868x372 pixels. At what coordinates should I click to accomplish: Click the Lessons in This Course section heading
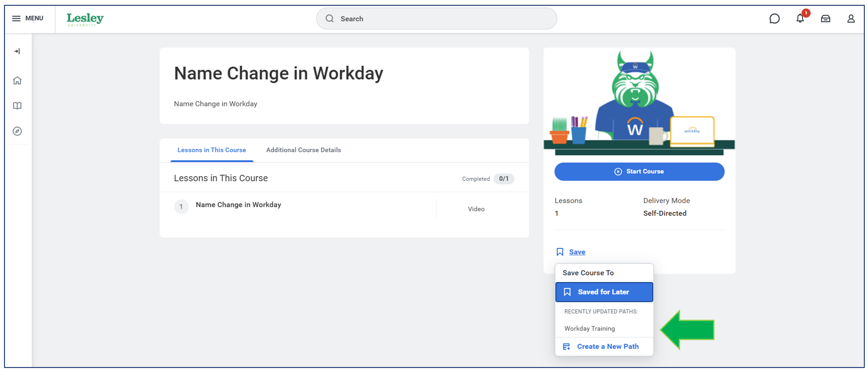221,178
